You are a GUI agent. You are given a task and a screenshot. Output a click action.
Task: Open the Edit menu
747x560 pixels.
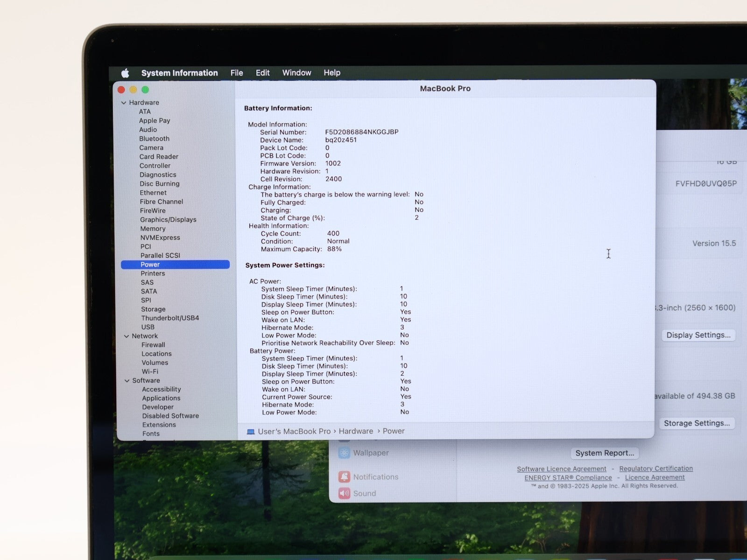[x=262, y=73]
